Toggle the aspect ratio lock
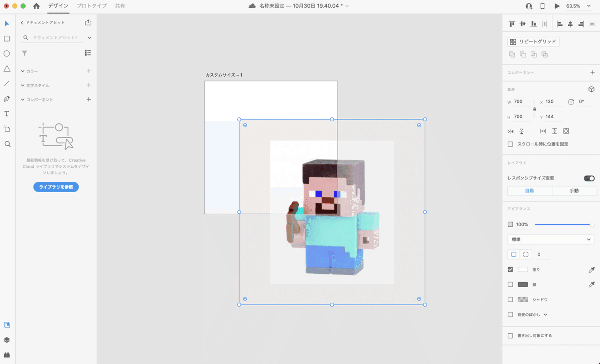 (534, 109)
